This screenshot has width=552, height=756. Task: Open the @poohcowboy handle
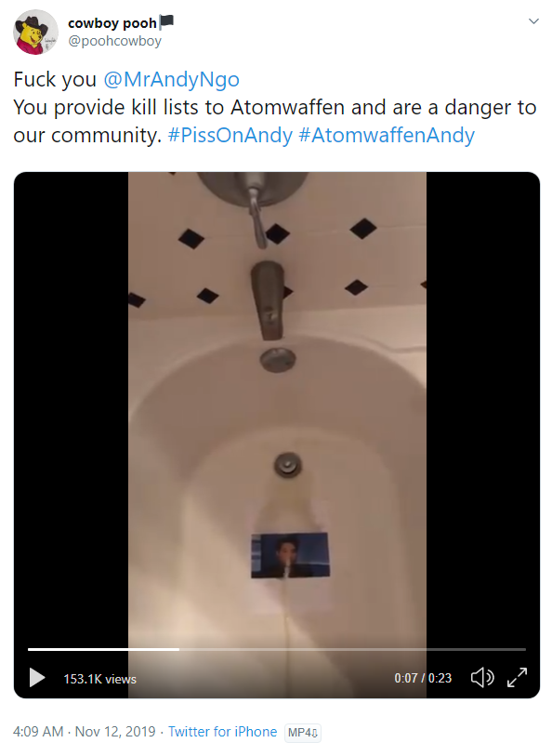click(114, 41)
